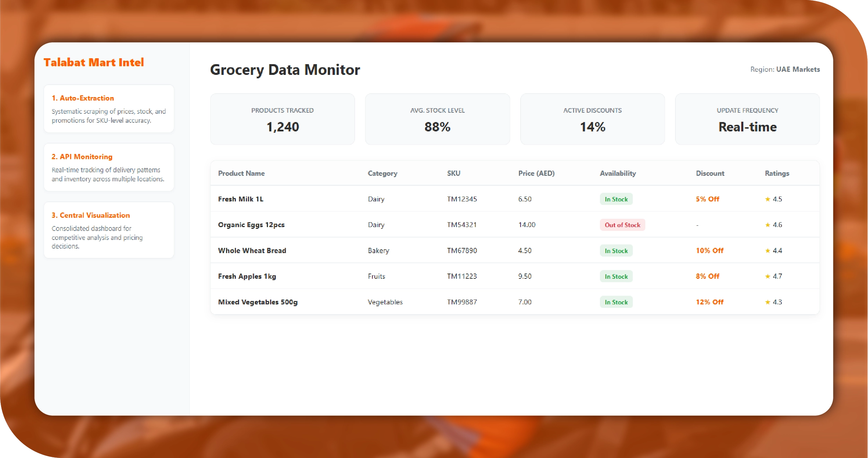Click the star icon beside rating 4.5
Image resolution: width=868 pixels, height=458 pixels.
768,199
